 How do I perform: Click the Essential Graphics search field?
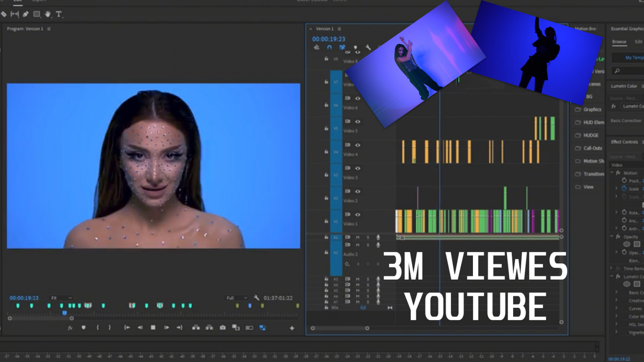627,71
